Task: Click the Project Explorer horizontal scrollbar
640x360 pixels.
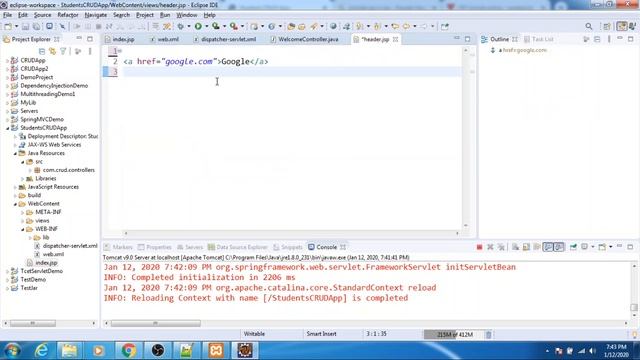Action: coord(33,323)
